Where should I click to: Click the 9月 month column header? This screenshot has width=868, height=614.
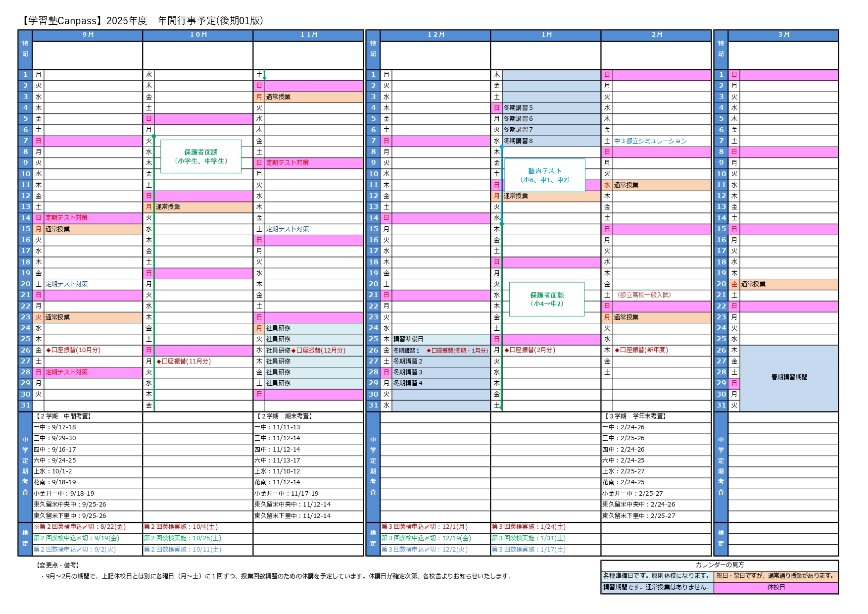(x=88, y=35)
